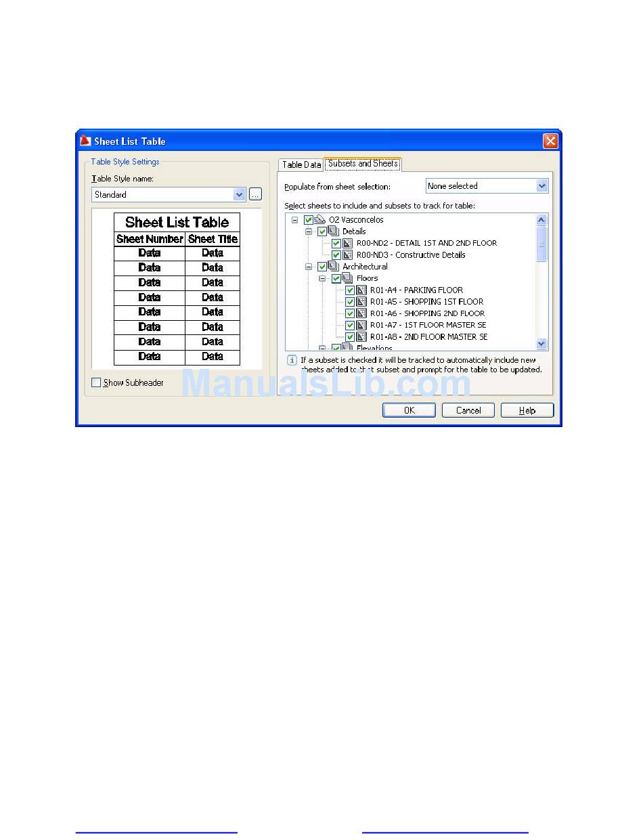This screenshot has height=840, width=643.
Task: Click the Architectural subset icon
Action: pos(334,266)
